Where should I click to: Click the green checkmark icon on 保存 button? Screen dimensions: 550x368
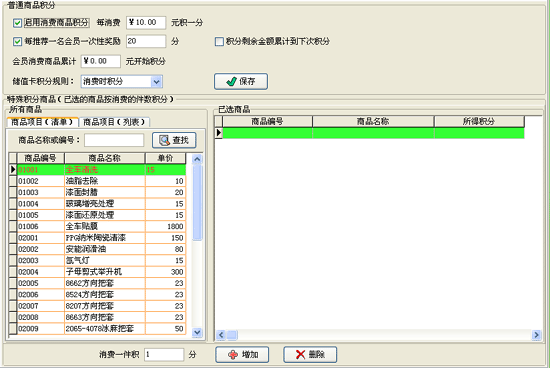tap(232, 82)
